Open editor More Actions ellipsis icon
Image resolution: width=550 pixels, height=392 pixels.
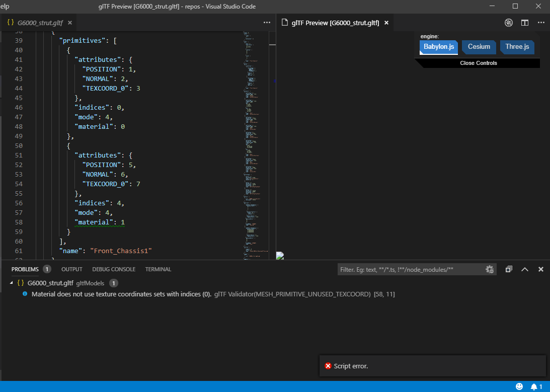pyautogui.click(x=267, y=23)
